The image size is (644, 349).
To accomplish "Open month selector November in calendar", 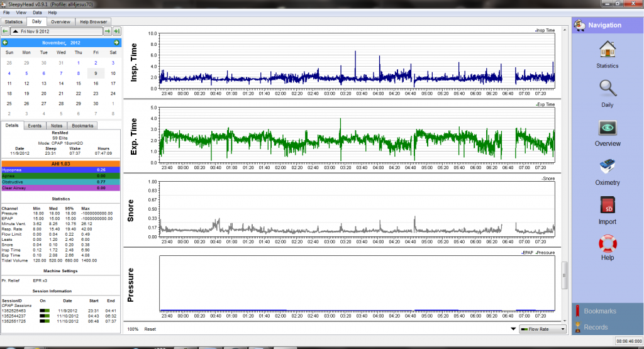I will tap(54, 43).
